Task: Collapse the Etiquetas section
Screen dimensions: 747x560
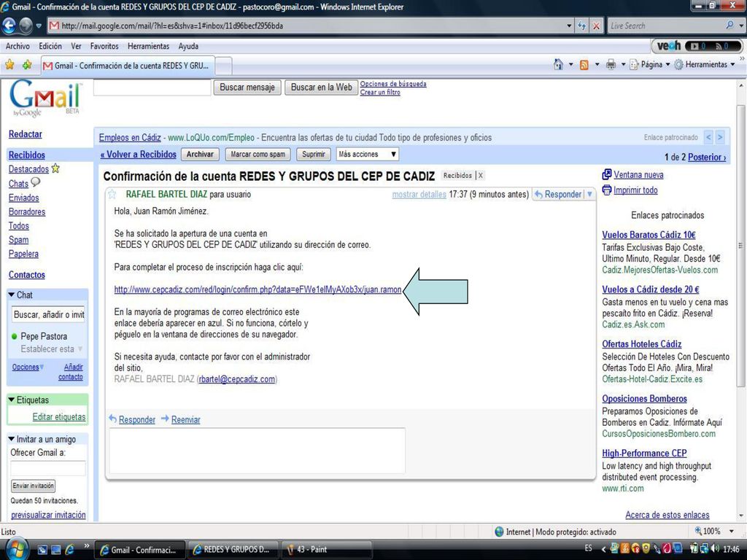Action: tap(12, 400)
